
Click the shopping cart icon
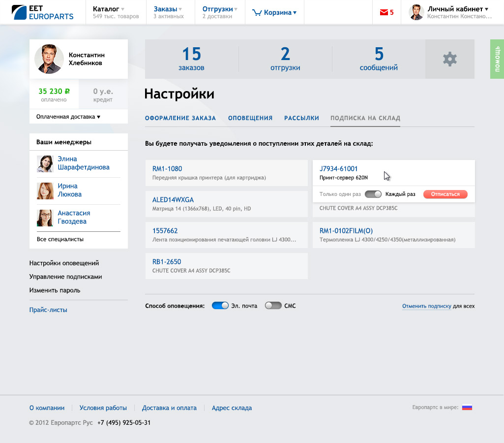tap(257, 13)
